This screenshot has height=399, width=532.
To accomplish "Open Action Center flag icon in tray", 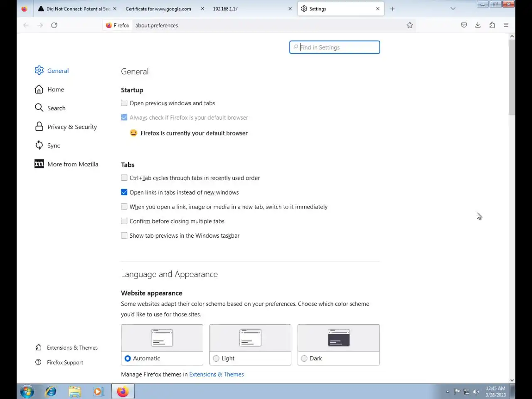I will point(457,392).
